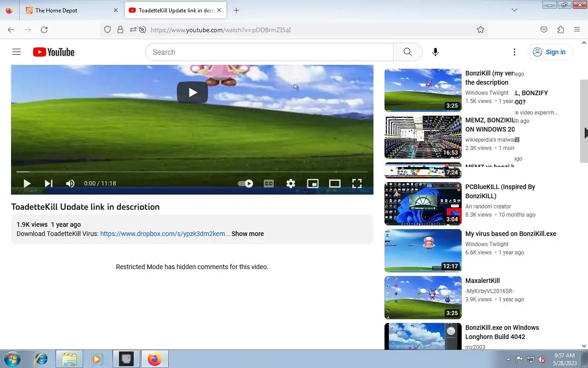
Task: Click the search magnifier button
Action: pyautogui.click(x=407, y=52)
